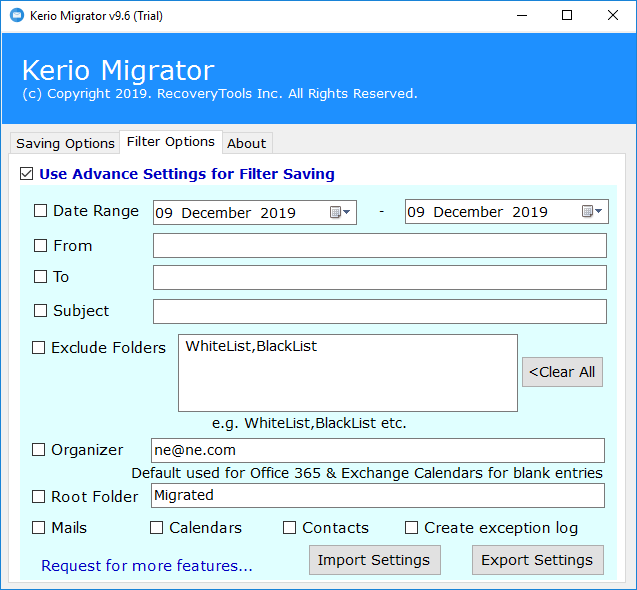Image resolution: width=637 pixels, height=590 pixels.
Task: Uncheck Use Advance Settings for Filter Saving
Action: coord(26,174)
